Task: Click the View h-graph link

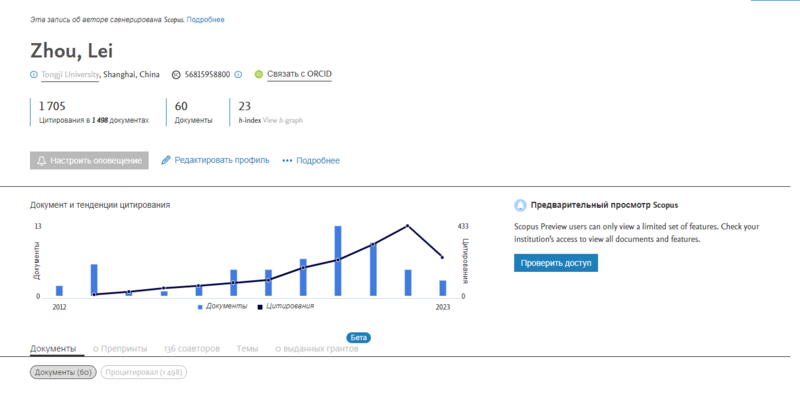Action: (283, 120)
